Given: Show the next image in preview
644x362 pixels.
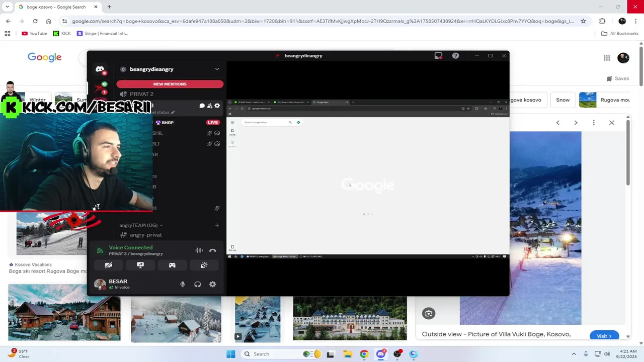Looking at the screenshot, I should pos(576,123).
